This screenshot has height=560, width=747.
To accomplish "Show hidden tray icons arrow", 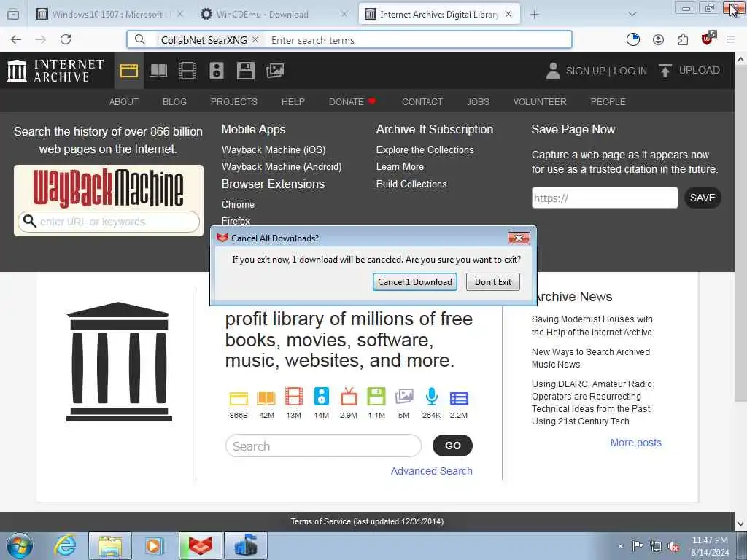I will [x=620, y=546].
